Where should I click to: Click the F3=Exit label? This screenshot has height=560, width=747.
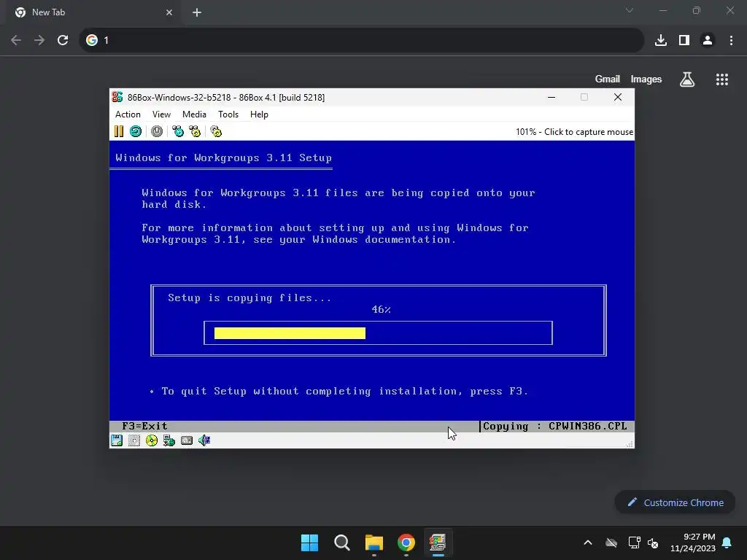tap(145, 426)
